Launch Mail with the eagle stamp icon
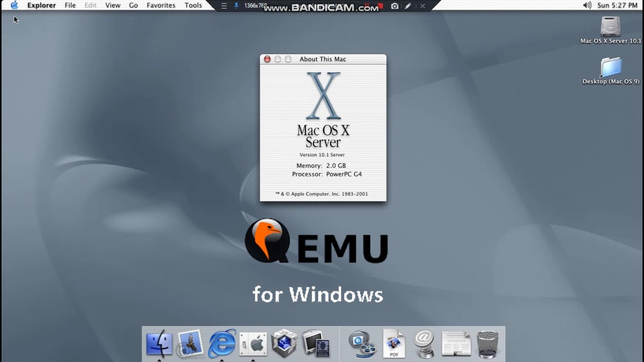644x362 pixels. [x=190, y=343]
